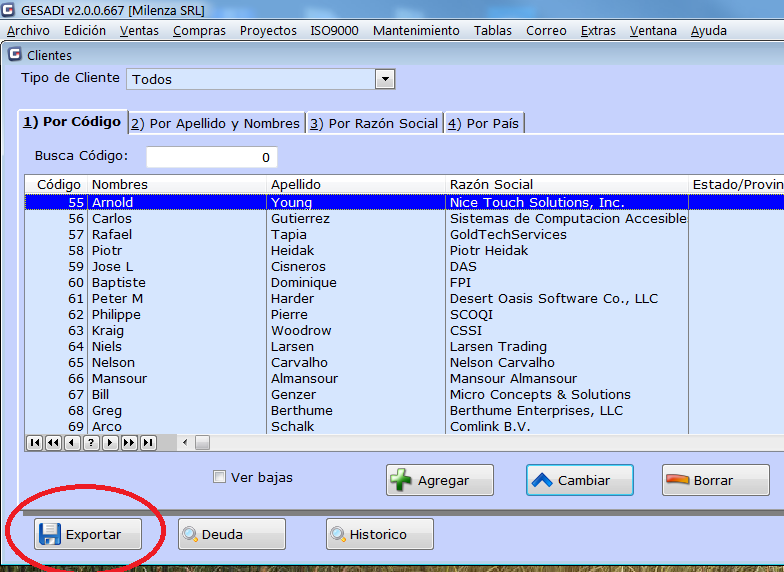Advance to next record arrow
The image size is (784, 572).
tap(110, 442)
